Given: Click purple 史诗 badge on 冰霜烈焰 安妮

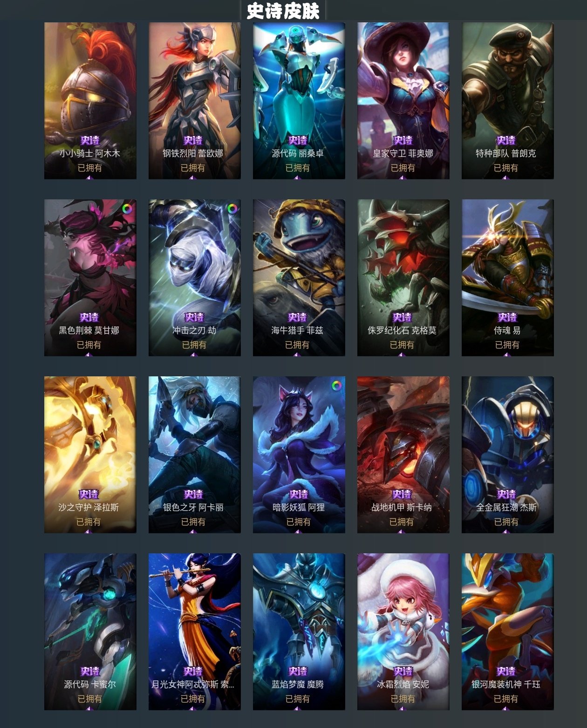Looking at the screenshot, I should tap(403, 671).
